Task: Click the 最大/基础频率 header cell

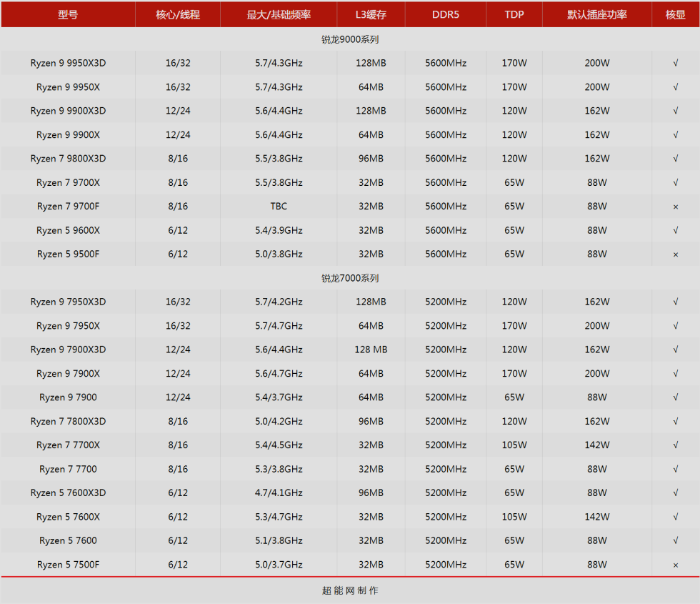Action: point(279,15)
